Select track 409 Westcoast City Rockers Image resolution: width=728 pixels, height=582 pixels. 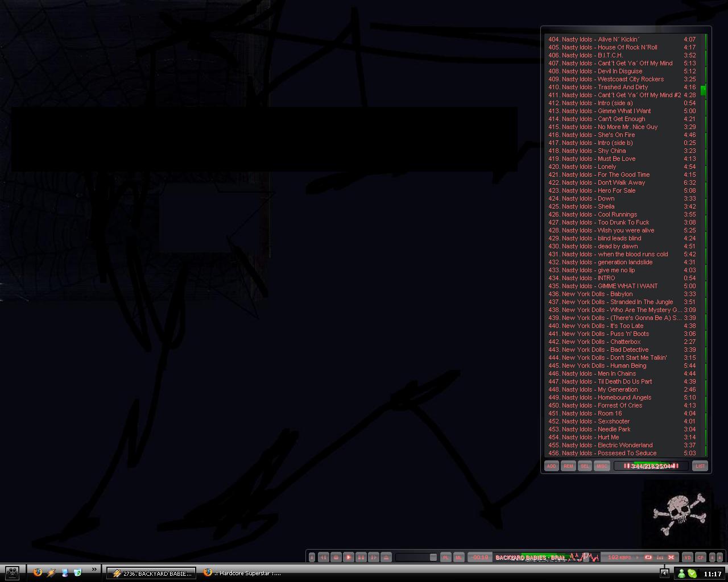(x=622, y=79)
